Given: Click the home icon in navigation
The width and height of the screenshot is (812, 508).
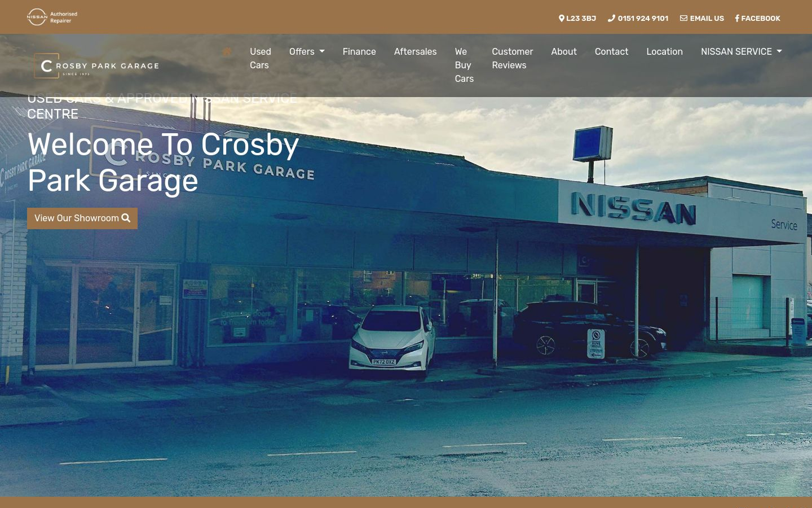Looking at the screenshot, I should 227,51.
